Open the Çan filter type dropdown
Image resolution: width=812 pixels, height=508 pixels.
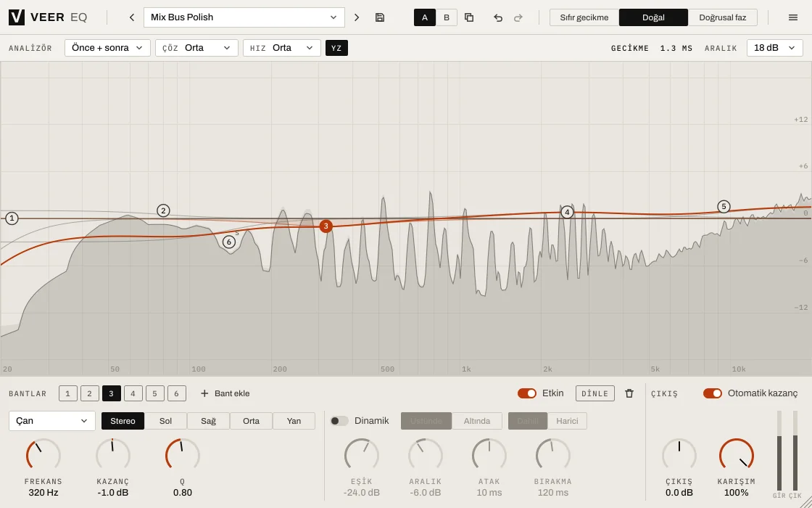pyautogui.click(x=51, y=421)
